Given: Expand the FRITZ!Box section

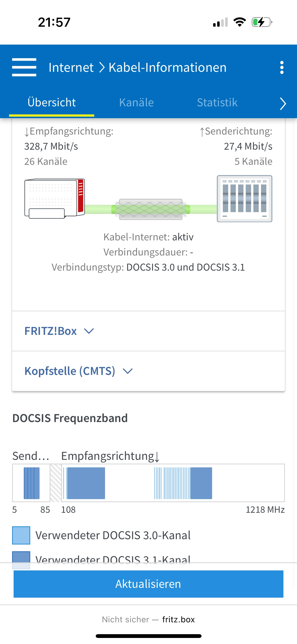Looking at the screenshot, I should [x=59, y=331].
